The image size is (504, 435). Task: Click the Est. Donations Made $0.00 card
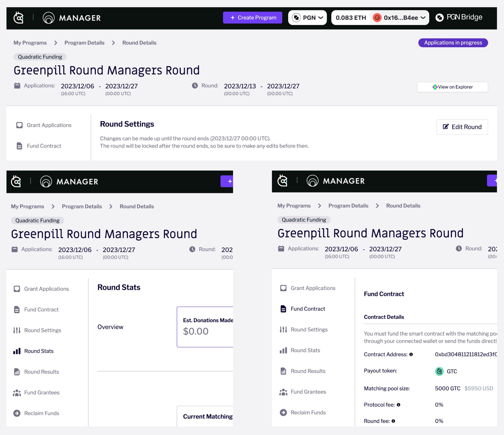point(205,327)
